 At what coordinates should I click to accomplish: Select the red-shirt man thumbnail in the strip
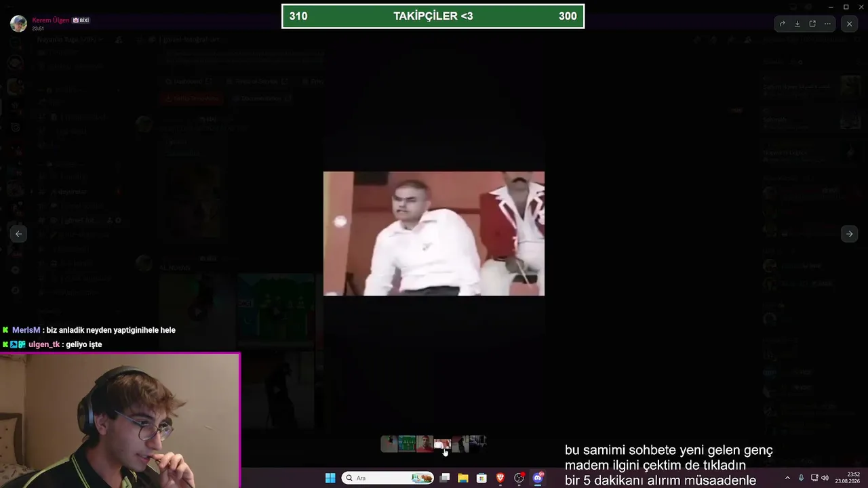tap(425, 444)
